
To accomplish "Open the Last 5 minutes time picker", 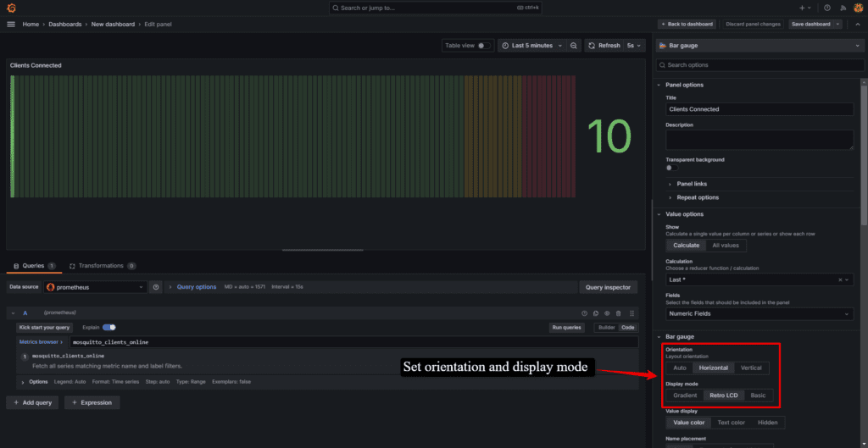I will click(x=531, y=46).
